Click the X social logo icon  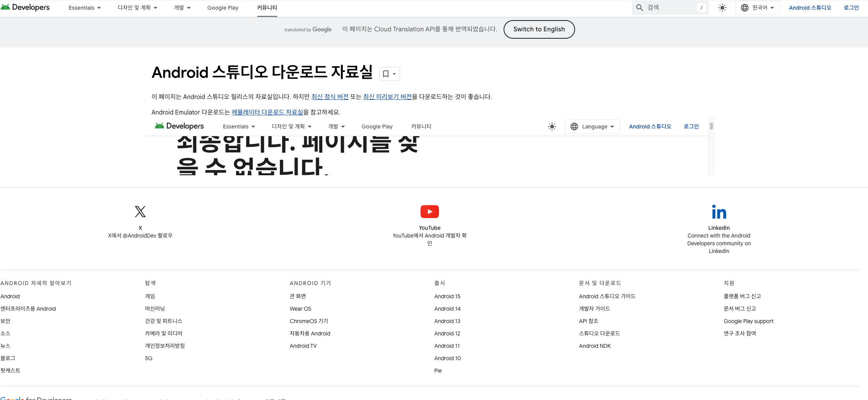(140, 212)
